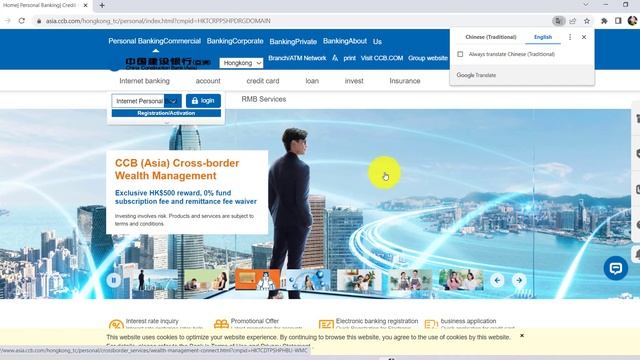Screen dimensions: 640x360
Task: Reload the page with the refresh icon
Action: click(x=22, y=21)
